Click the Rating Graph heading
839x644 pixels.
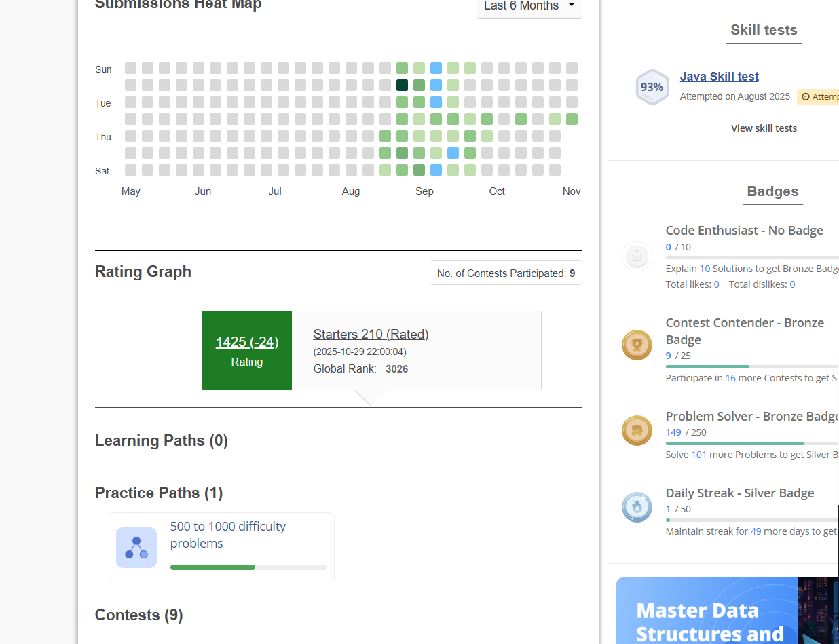[x=143, y=272]
